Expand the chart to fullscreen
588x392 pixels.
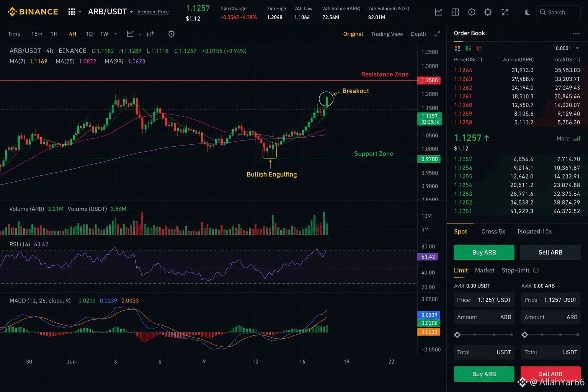click(x=437, y=34)
